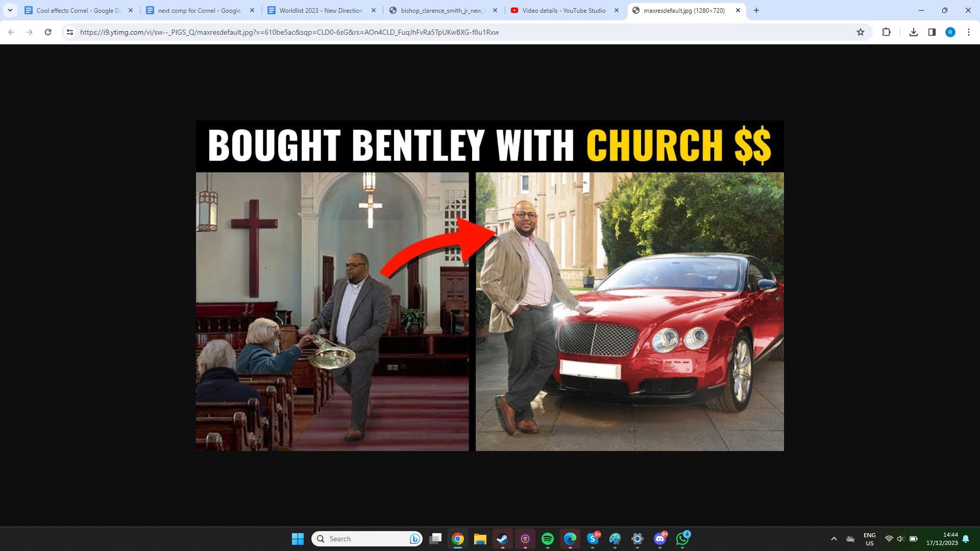
Task: Check the battery status icon
Action: (x=914, y=539)
